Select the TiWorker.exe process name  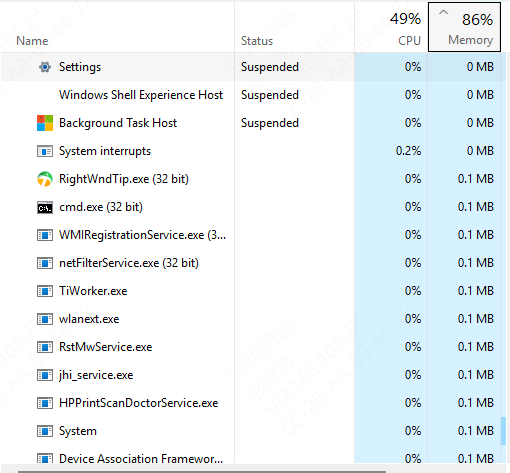(x=93, y=291)
